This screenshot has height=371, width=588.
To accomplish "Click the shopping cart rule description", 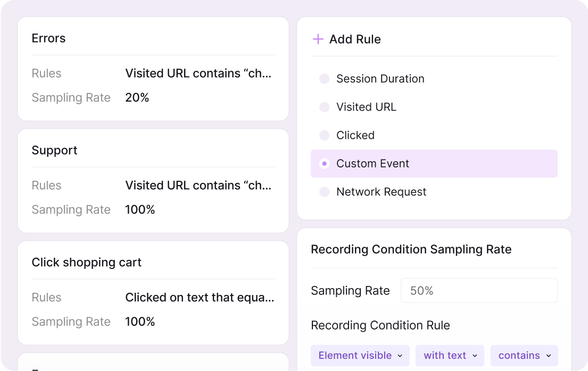I will point(200,298).
